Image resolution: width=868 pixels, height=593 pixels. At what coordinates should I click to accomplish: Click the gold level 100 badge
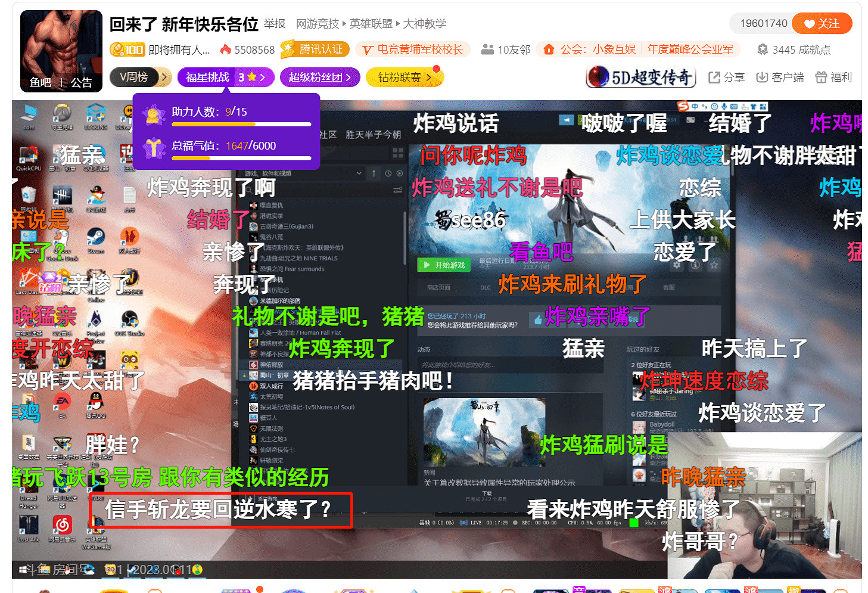pyautogui.click(x=127, y=50)
